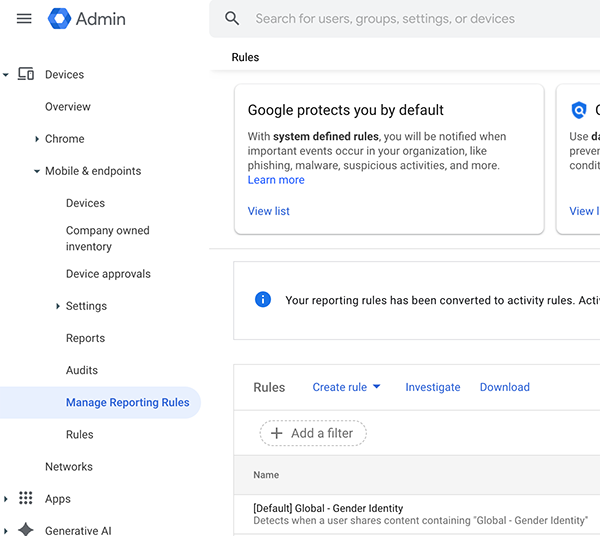
Task: Click the Investigate button
Action: click(433, 387)
